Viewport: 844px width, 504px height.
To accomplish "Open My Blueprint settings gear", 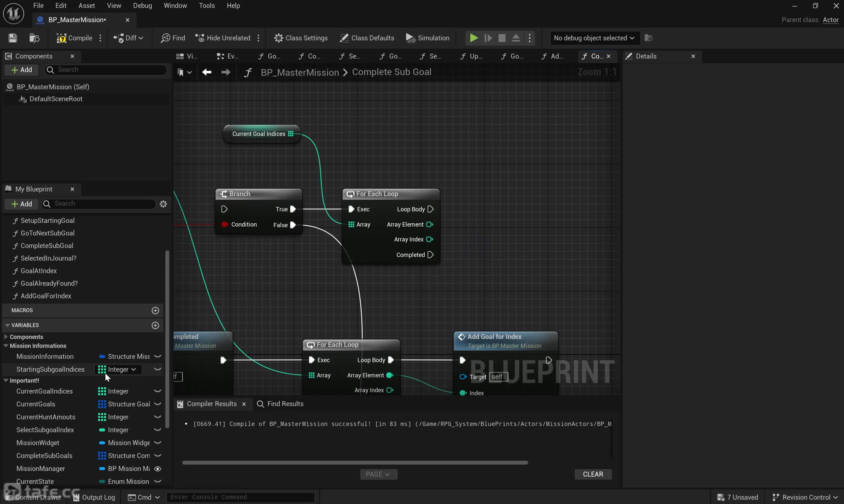I will click(x=164, y=204).
